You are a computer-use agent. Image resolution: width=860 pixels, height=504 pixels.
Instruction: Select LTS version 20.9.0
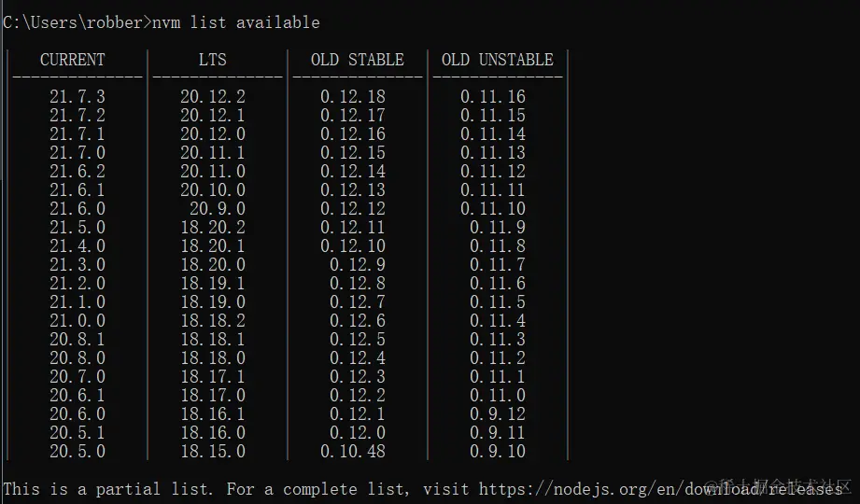tap(218, 209)
